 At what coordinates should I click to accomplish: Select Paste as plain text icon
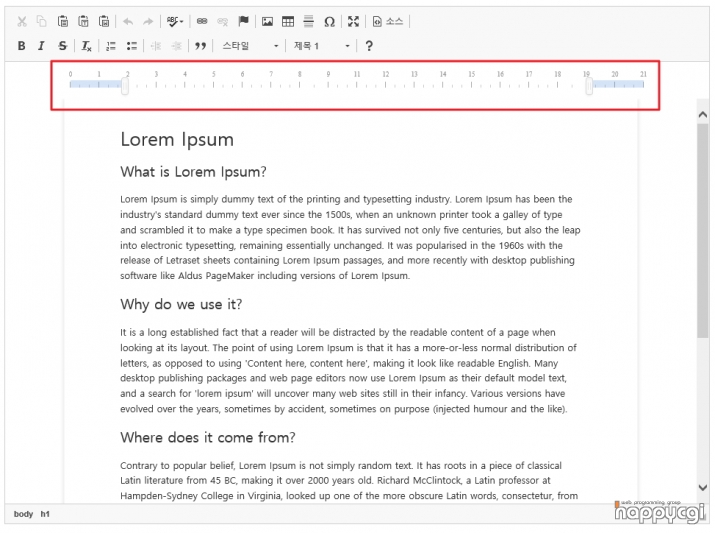pyautogui.click(x=83, y=21)
